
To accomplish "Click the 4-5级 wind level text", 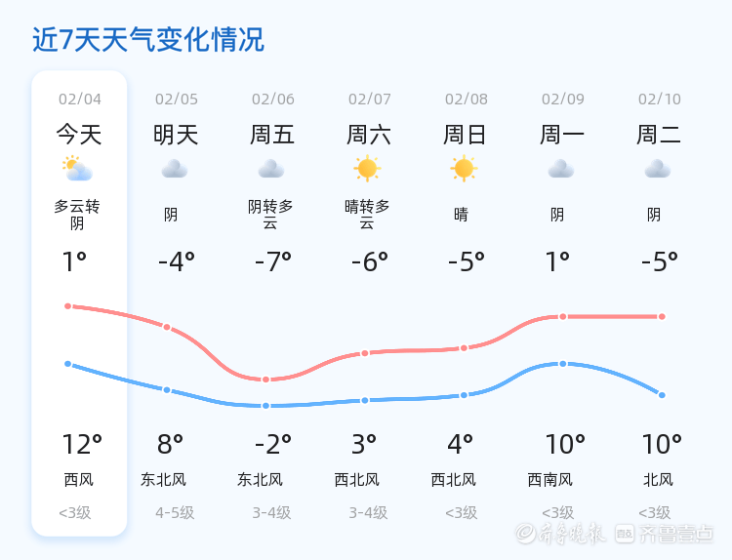I will click(x=175, y=513).
